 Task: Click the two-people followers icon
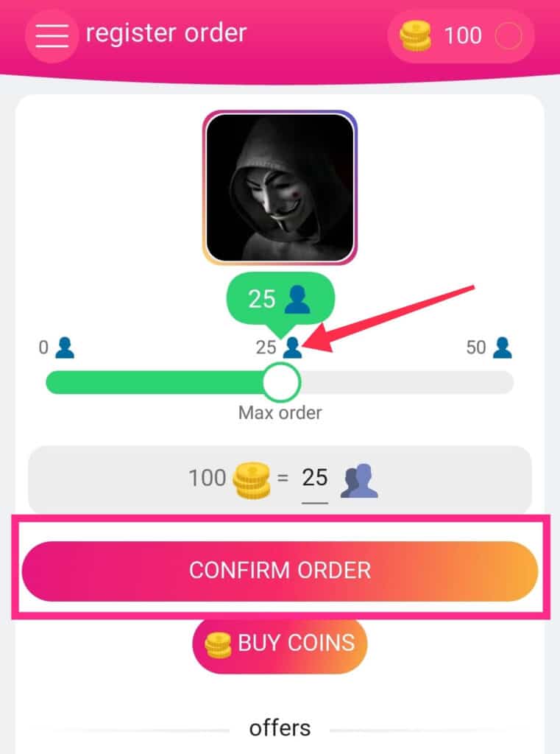(359, 480)
